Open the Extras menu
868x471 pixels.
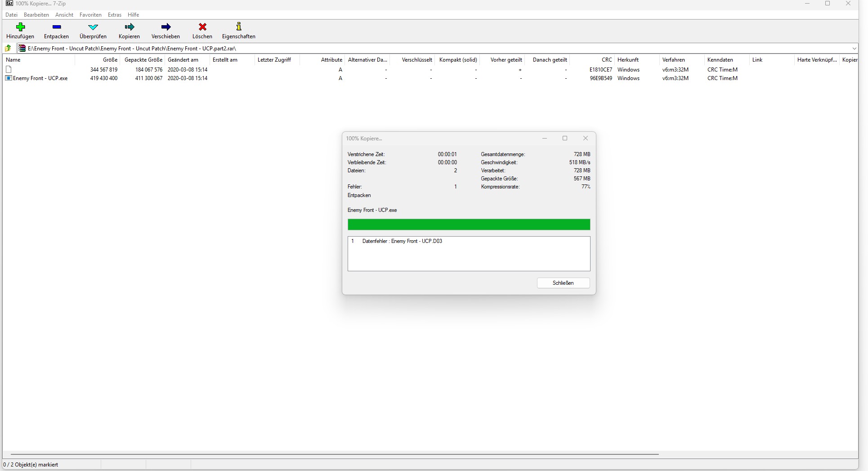tap(115, 15)
